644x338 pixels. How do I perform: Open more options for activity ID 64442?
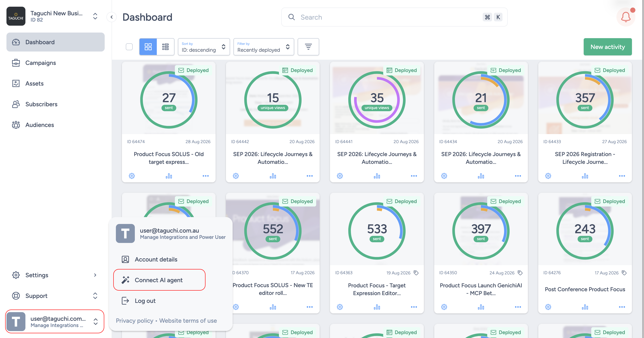[310, 176]
